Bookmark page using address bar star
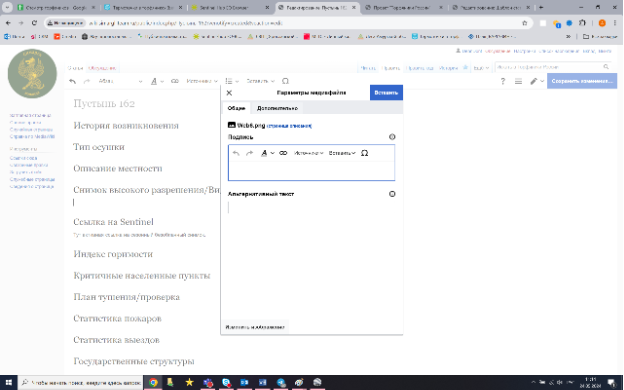624x390 pixels. (x=525, y=23)
